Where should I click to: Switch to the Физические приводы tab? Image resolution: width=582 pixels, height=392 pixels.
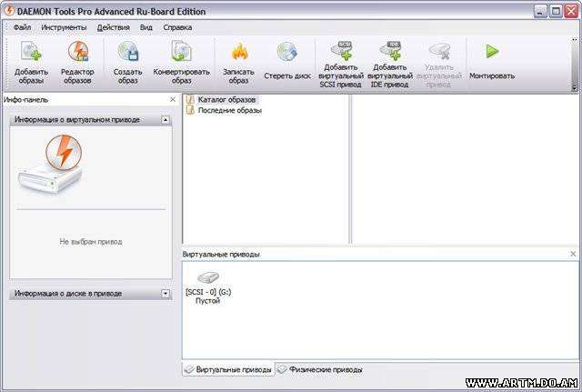tap(320, 370)
